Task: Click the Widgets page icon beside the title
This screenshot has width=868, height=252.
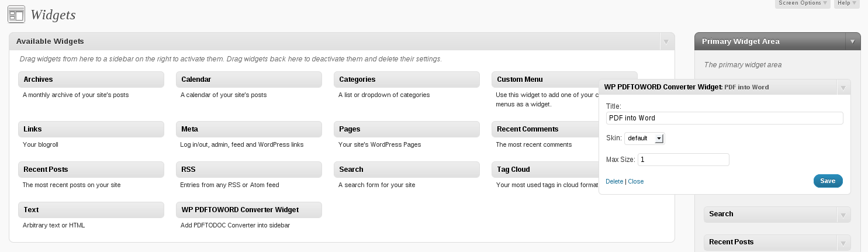Action: tap(16, 15)
